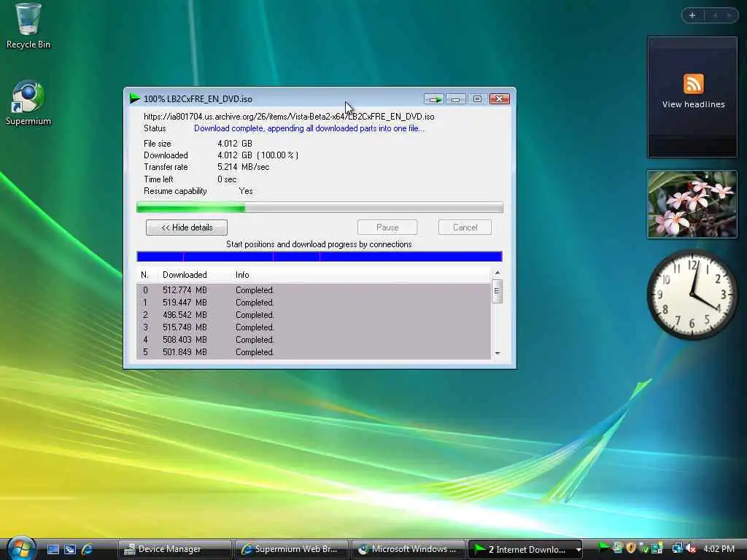
Task: Click the IDM green flag tray icon
Action: pos(603,548)
